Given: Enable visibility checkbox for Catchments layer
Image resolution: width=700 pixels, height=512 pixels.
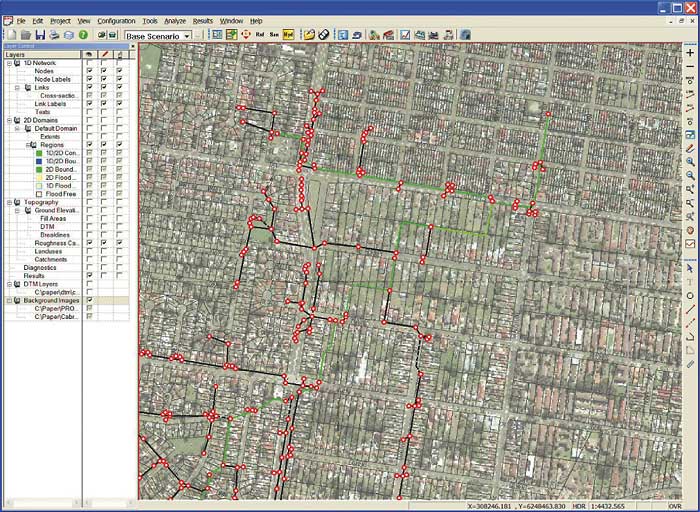Looking at the screenshot, I should coord(90,259).
